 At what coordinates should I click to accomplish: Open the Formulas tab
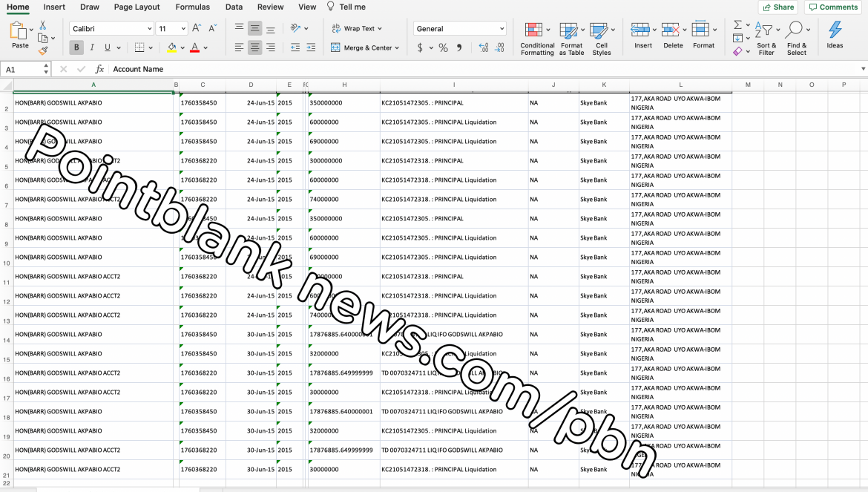pyautogui.click(x=193, y=7)
